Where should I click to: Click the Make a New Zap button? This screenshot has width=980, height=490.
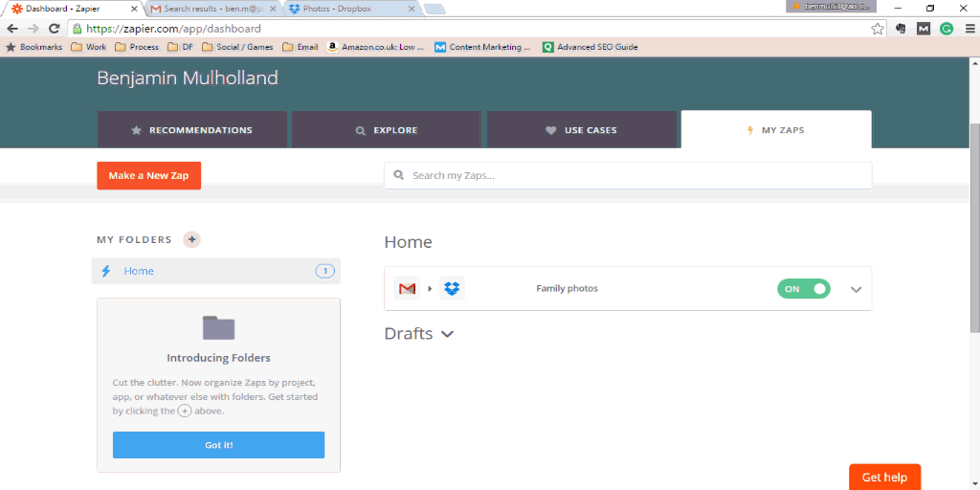click(x=148, y=176)
